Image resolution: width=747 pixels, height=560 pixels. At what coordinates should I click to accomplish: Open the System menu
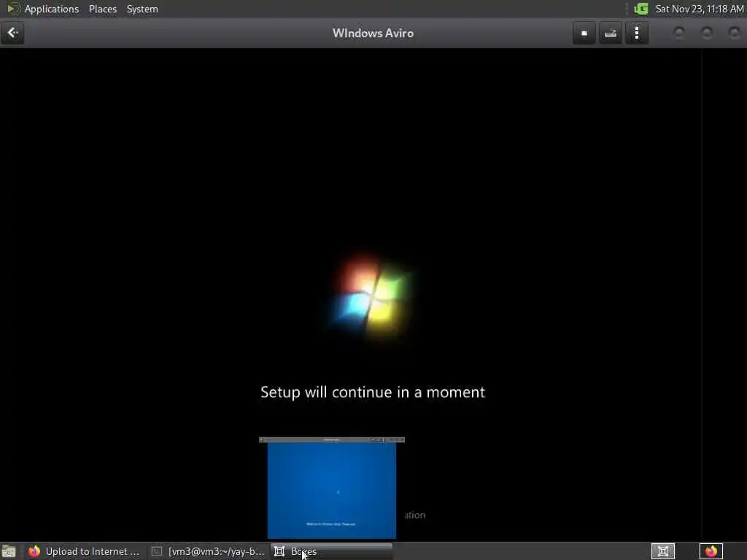[142, 9]
